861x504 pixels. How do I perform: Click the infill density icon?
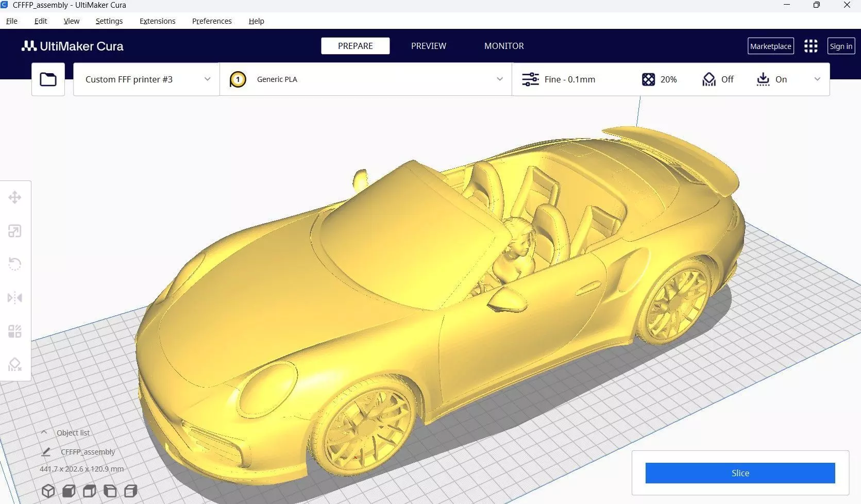(x=648, y=79)
